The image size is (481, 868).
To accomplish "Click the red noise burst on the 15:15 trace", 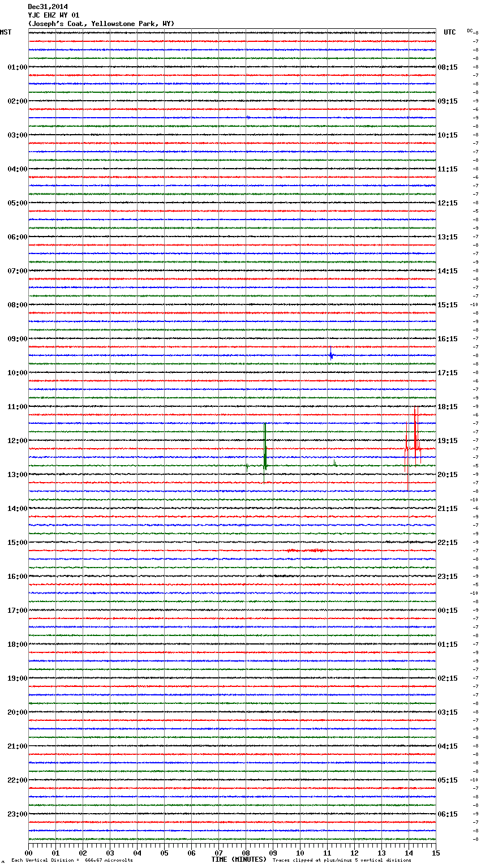I will pos(310,550).
